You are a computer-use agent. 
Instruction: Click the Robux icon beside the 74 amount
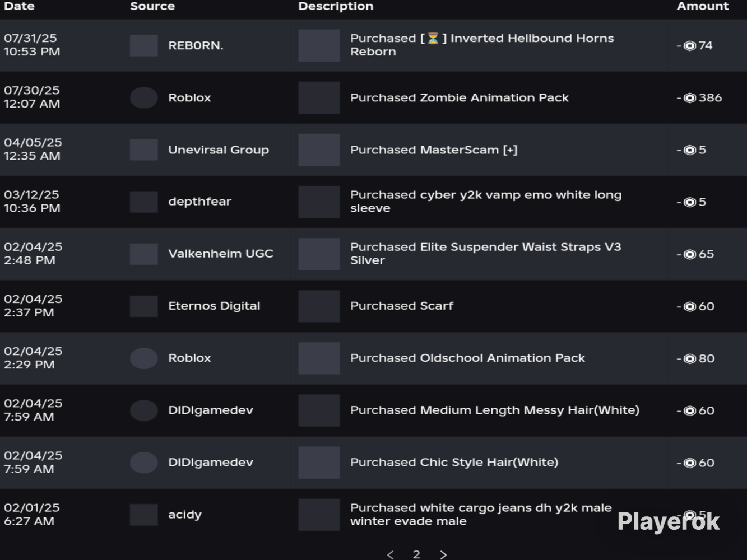point(690,46)
